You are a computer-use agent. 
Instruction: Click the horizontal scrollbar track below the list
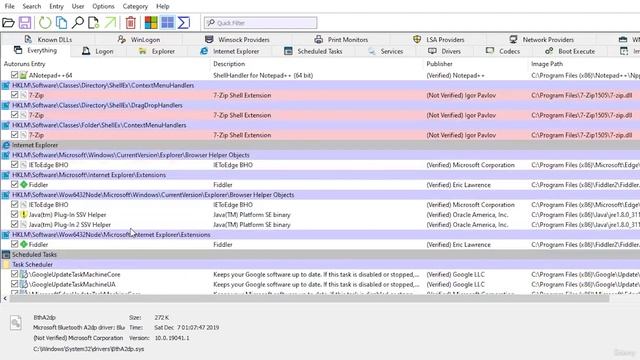click(309, 299)
